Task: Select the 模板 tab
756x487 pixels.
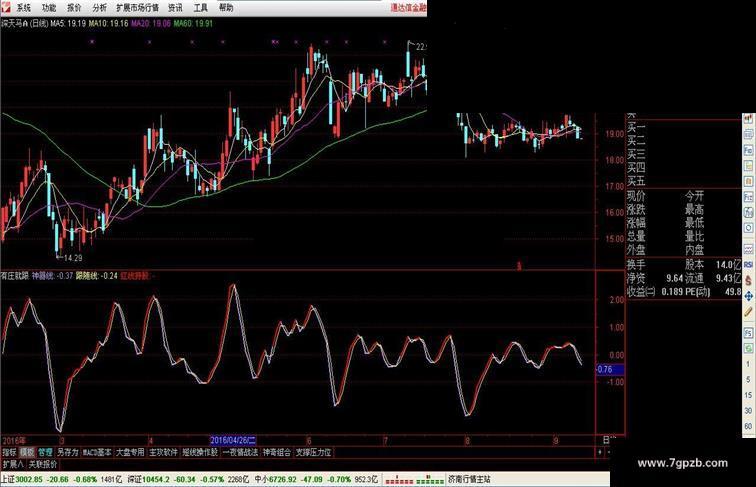Action: pos(27,452)
